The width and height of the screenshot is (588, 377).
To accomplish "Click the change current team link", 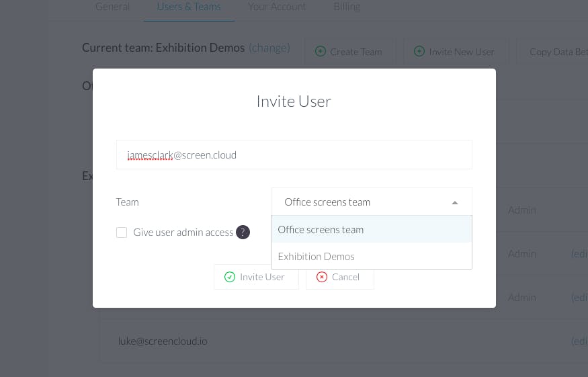I will [269, 48].
